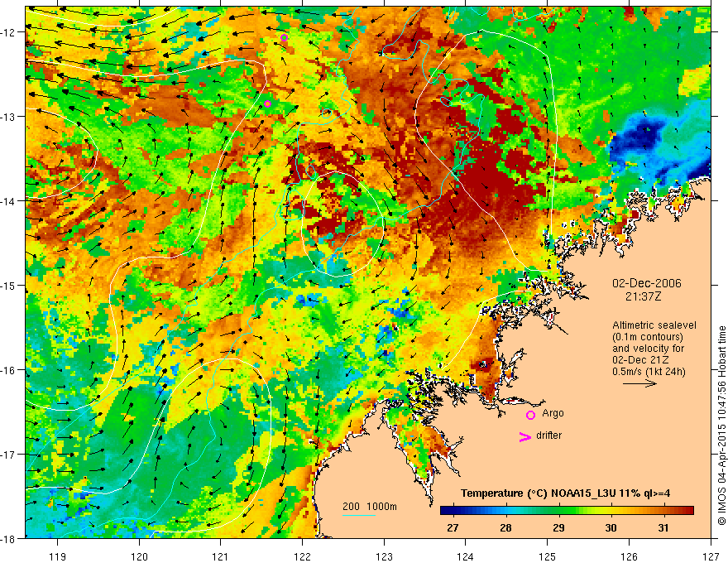Screen dimensions: 728x563
Task: Click the '(0.1m contours)' text
Action: pos(648,337)
